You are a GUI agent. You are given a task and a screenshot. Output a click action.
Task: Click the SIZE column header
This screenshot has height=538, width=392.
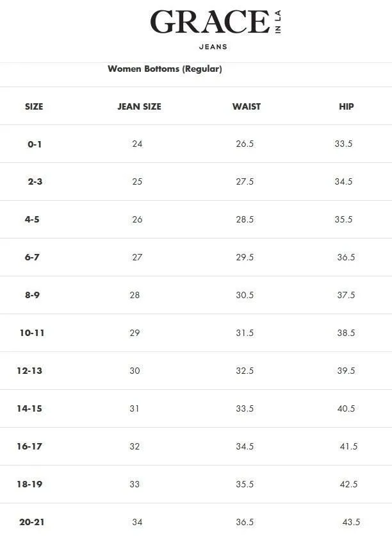[34, 106]
